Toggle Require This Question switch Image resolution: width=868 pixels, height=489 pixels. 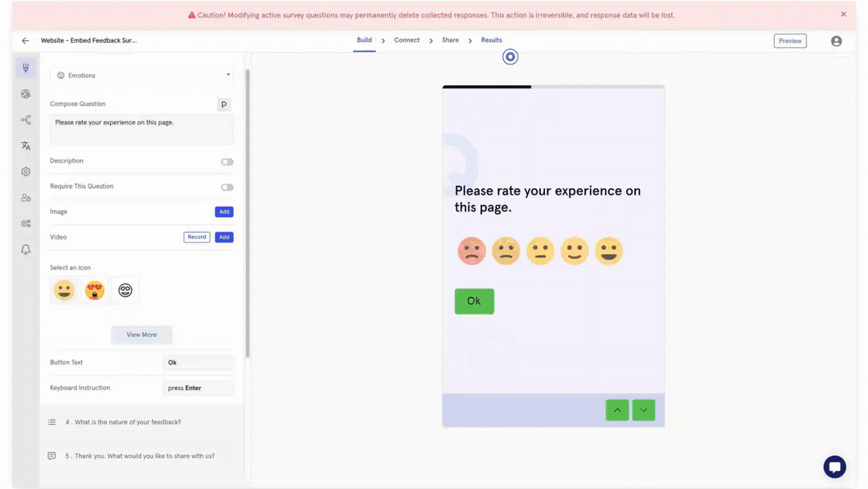click(x=227, y=187)
